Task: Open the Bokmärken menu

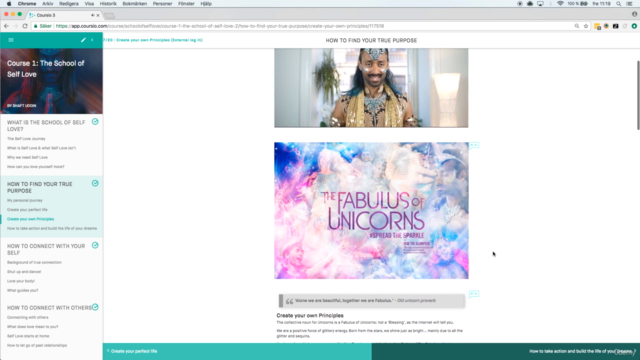Action: coord(134,4)
